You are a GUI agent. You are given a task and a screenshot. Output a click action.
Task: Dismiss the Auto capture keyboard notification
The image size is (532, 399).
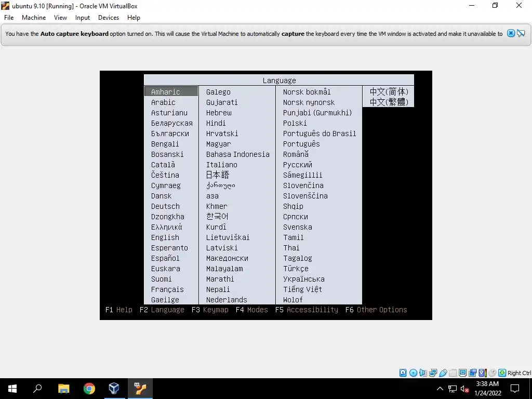pyautogui.click(x=511, y=33)
